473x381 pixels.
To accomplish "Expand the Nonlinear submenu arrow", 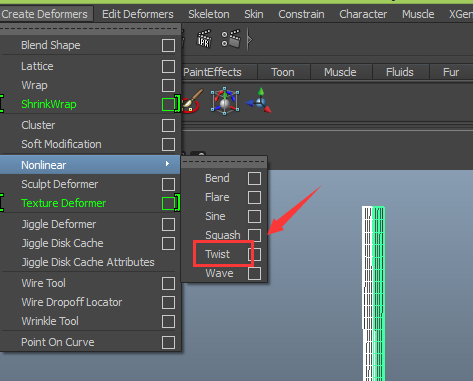I will coord(167,164).
